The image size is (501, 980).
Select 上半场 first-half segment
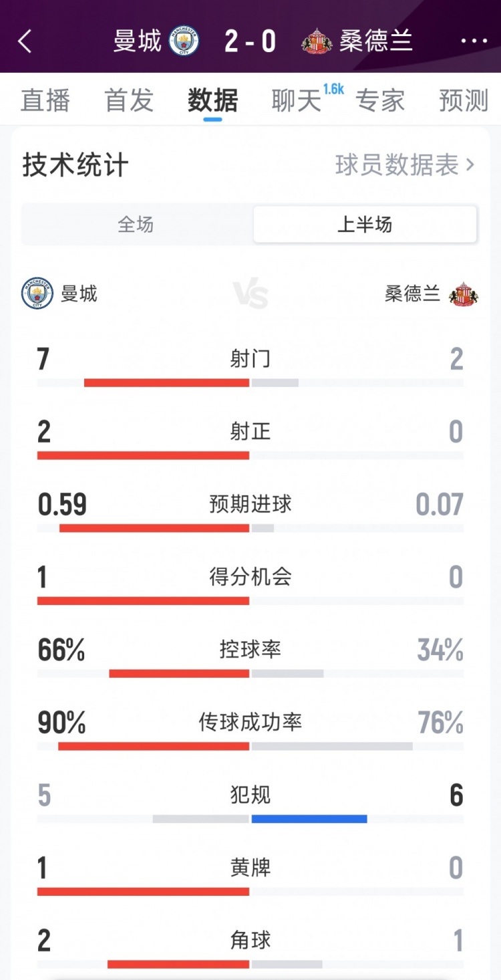coord(365,225)
